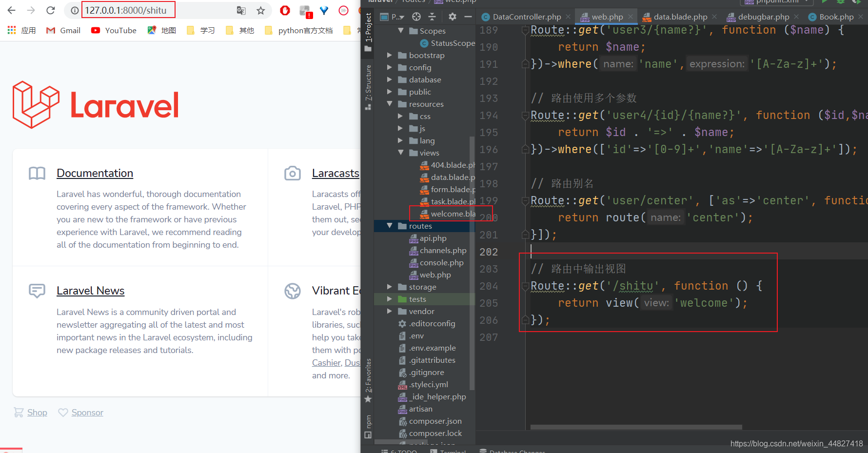Click the site info icon in address bar

pos(75,10)
